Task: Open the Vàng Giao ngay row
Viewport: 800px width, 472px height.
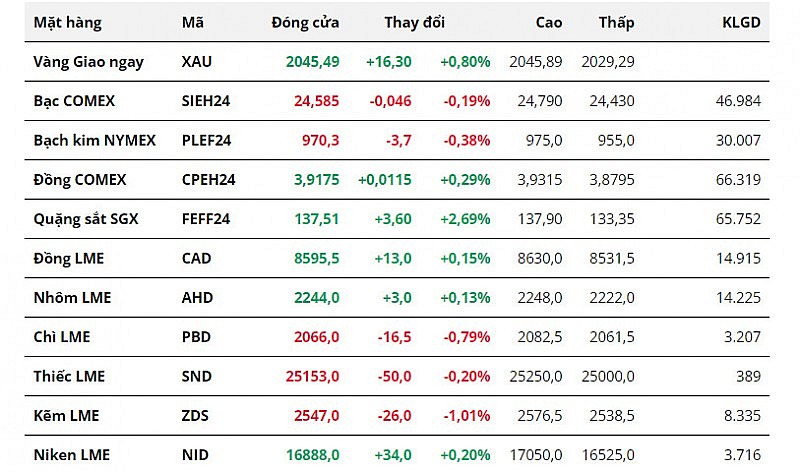Action: coord(88,62)
